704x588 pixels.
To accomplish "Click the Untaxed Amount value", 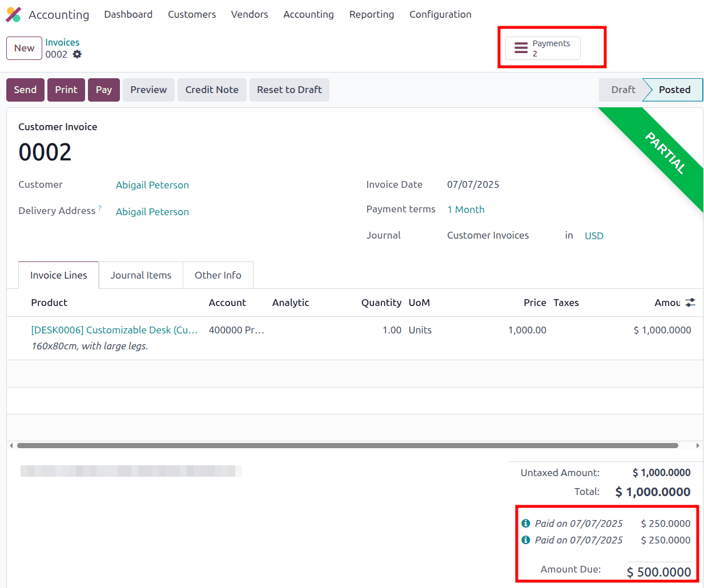I will click(x=662, y=473).
